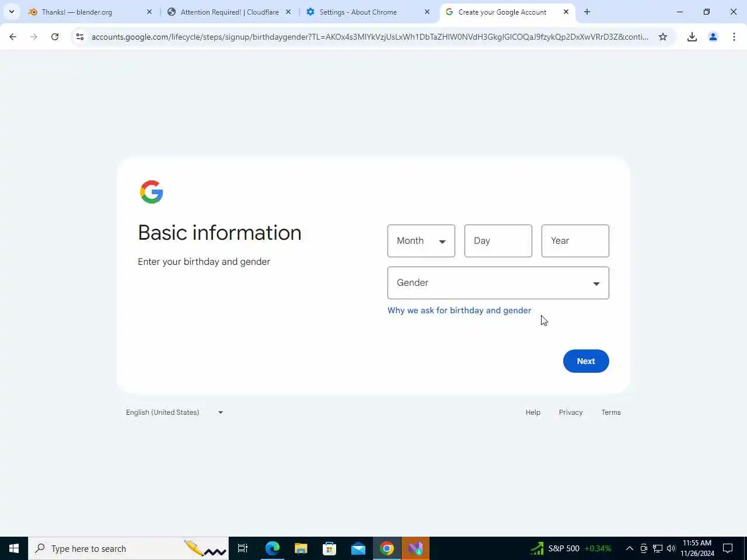Go forward to the next page
This screenshot has width=747, height=560.
[34, 37]
